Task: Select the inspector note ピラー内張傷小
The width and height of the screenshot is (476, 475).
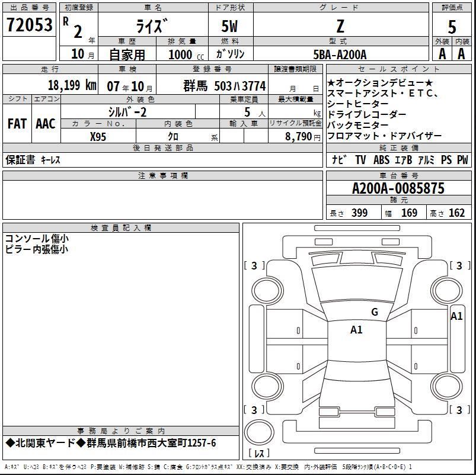Action: pyautogui.click(x=36, y=249)
